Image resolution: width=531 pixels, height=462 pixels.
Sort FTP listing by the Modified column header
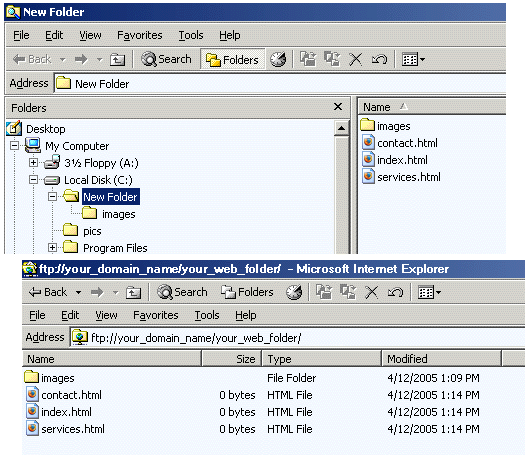click(441, 359)
